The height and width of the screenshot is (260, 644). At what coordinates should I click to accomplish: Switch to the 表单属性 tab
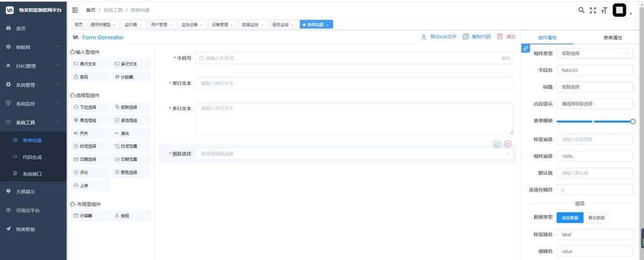tap(612, 38)
